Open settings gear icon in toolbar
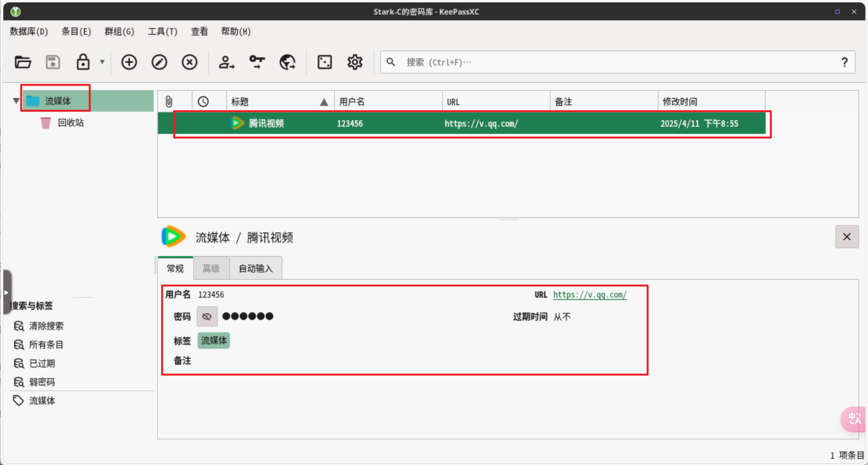868x465 pixels. [355, 62]
